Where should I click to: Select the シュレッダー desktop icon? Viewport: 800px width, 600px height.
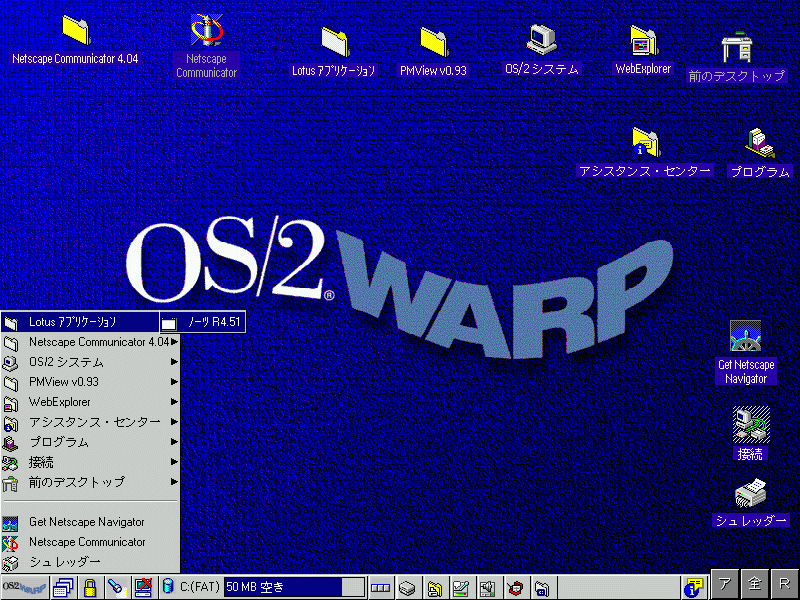click(x=751, y=493)
